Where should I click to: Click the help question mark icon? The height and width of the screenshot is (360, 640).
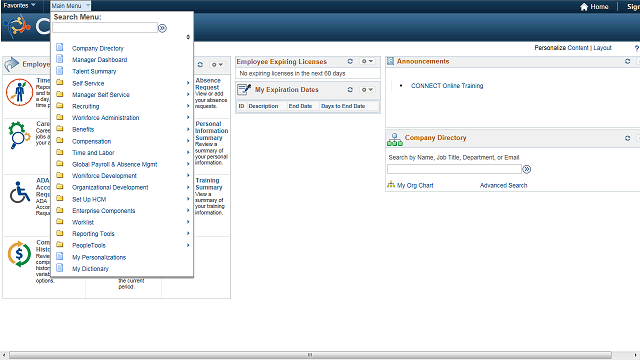click(637, 48)
